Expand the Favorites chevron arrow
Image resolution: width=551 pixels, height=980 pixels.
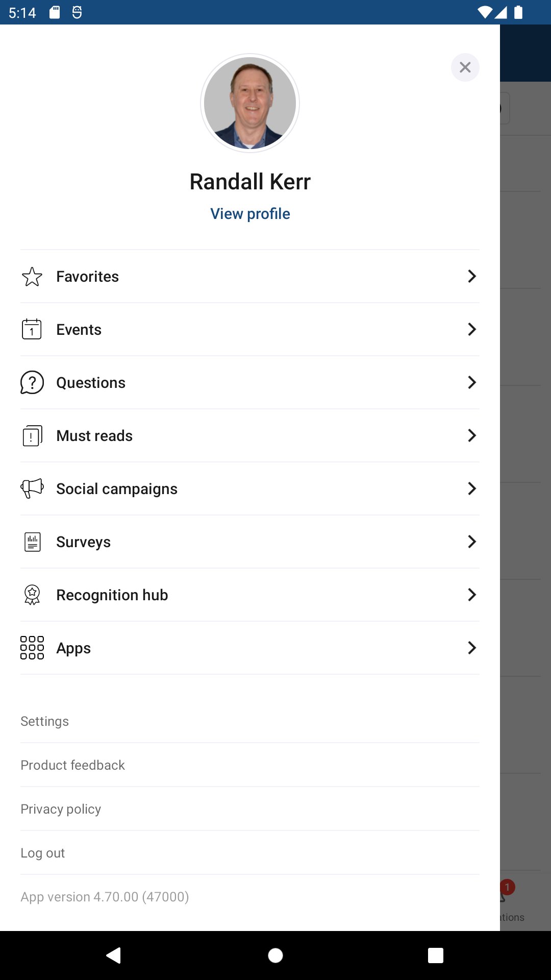tap(472, 276)
